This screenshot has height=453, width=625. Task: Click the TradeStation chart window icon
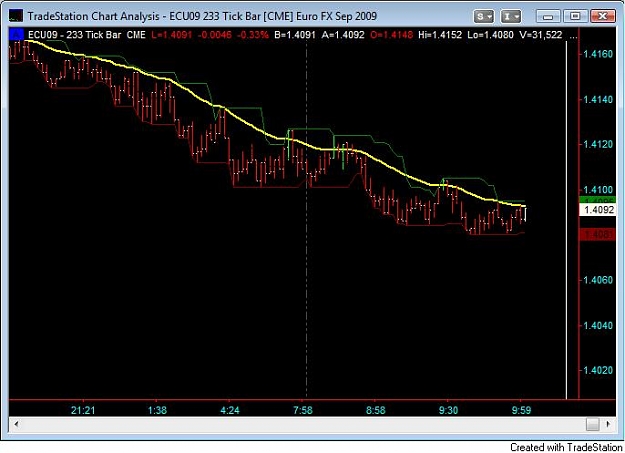click(x=16, y=16)
